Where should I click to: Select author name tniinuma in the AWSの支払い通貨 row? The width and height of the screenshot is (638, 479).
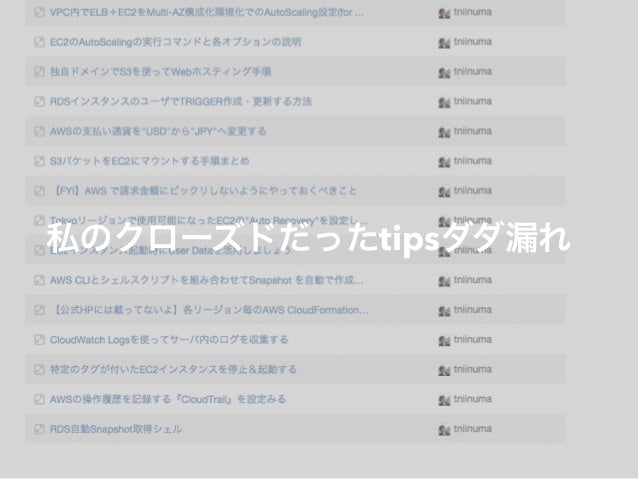click(x=473, y=131)
